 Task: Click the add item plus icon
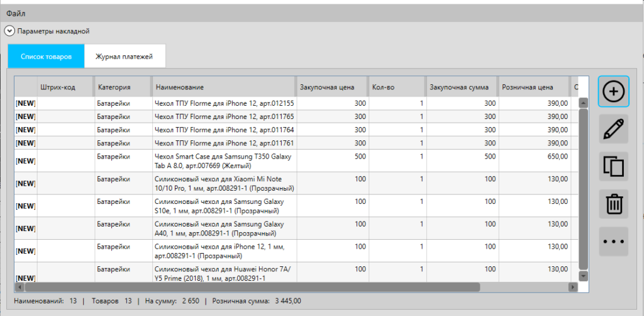click(613, 92)
